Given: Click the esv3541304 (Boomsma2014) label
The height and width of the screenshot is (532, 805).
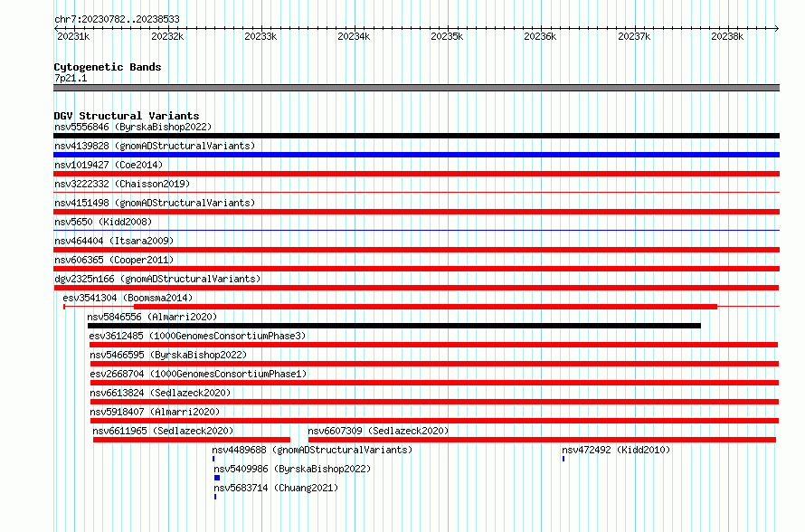Looking at the screenshot, I should tap(128, 298).
